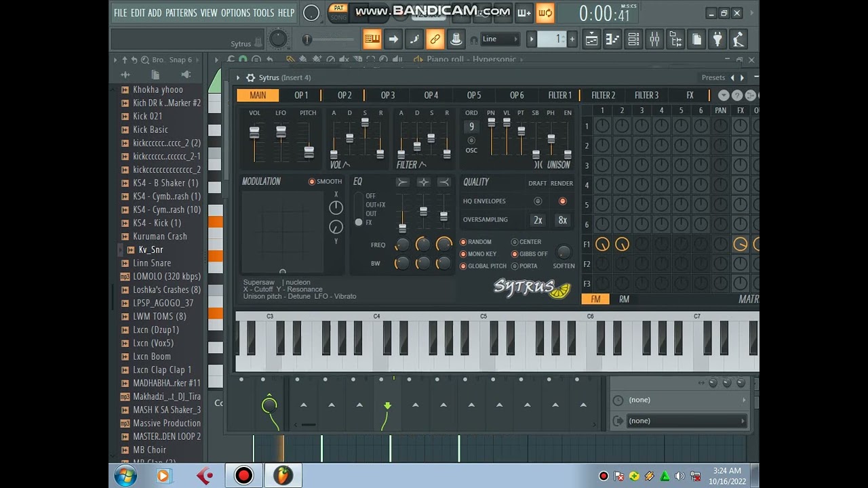Click the Windows Start button
This screenshot has width=868, height=488.
point(125,476)
